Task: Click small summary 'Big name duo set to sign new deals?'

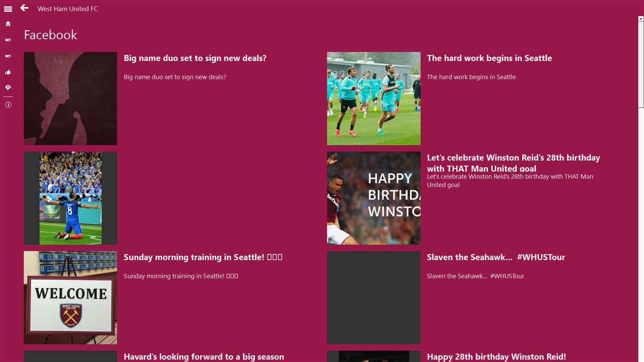Action: click(x=175, y=77)
